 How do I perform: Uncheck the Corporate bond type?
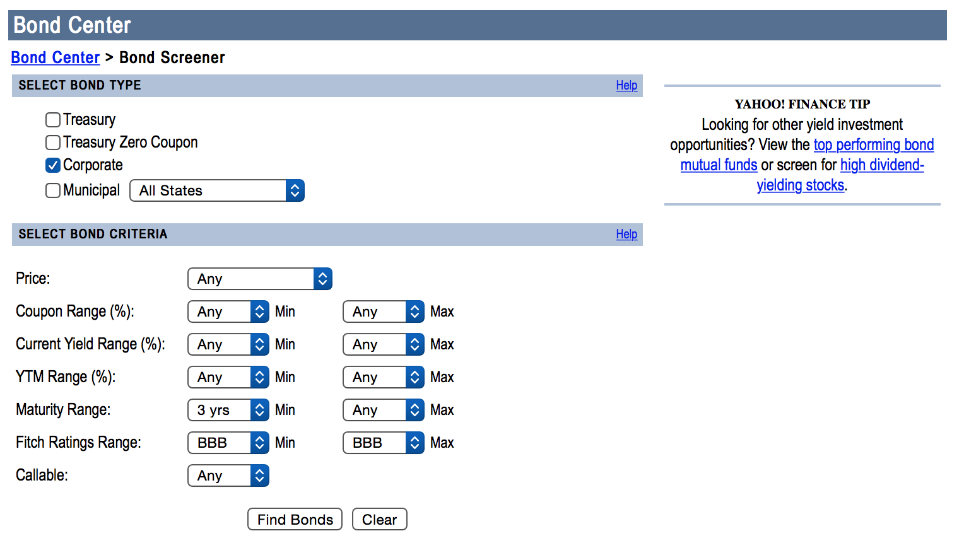coord(53,165)
